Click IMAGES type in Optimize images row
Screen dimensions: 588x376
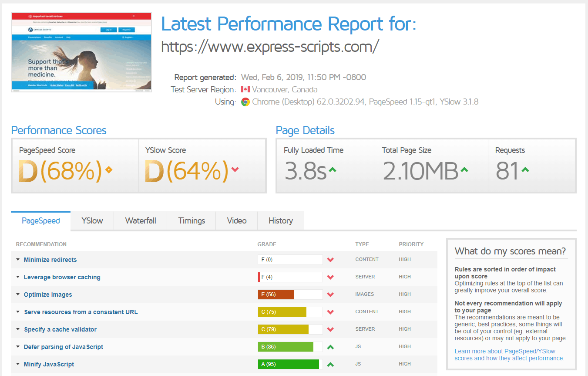[x=365, y=294]
